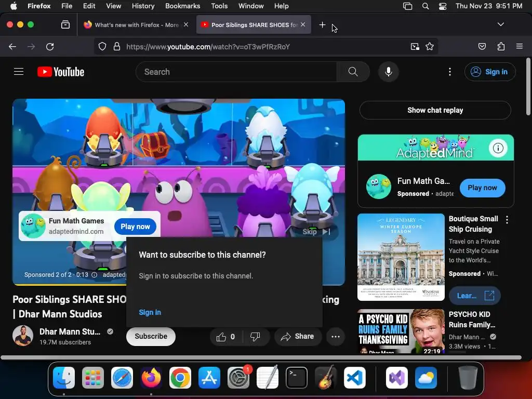Open Firefox extensions puzzle icon
Image resolution: width=532 pixels, height=399 pixels.
(x=501, y=46)
